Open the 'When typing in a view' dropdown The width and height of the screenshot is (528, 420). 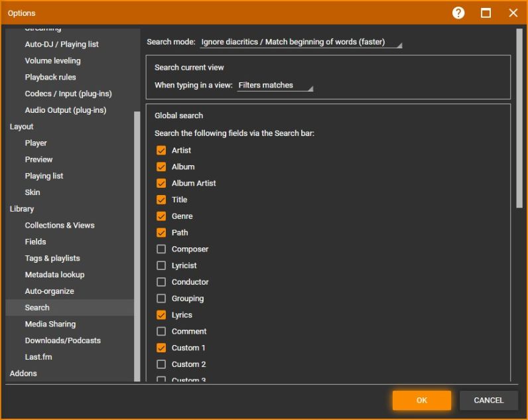[x=275, y=86]
